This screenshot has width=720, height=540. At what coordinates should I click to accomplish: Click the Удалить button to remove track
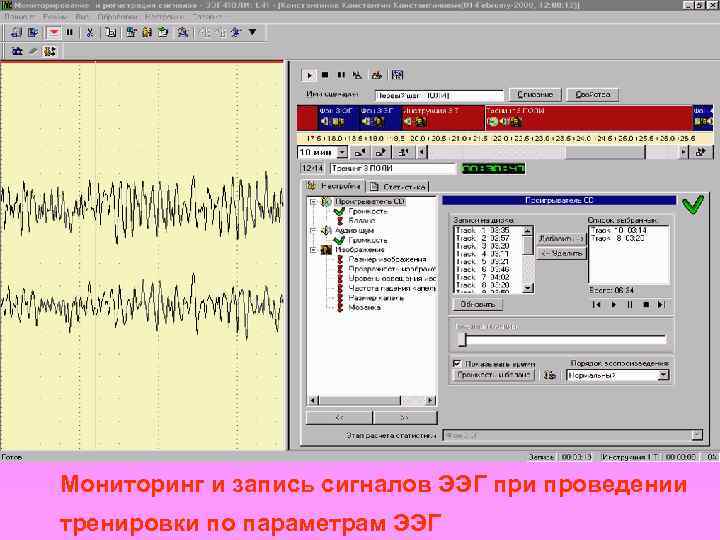(x=562, y=253)
